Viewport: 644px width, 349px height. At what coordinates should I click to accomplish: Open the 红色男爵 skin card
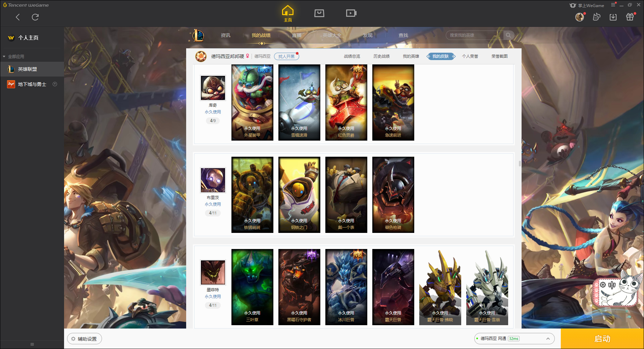[346, 102]
